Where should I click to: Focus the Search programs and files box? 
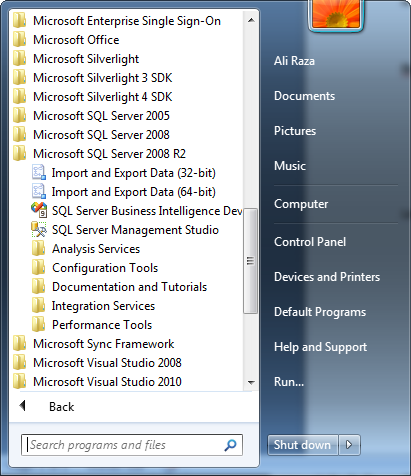click(132, 445)
